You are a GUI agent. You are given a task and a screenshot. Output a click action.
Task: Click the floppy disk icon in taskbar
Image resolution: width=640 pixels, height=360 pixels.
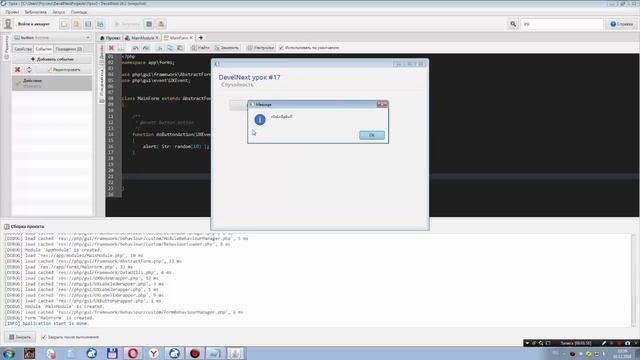[x=112, y=353]
